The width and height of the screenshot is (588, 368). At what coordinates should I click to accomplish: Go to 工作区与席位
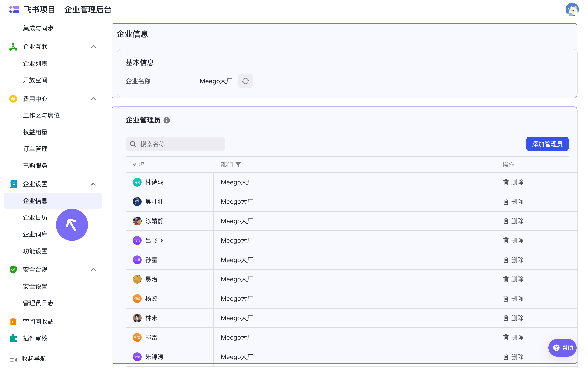point(41,115)
